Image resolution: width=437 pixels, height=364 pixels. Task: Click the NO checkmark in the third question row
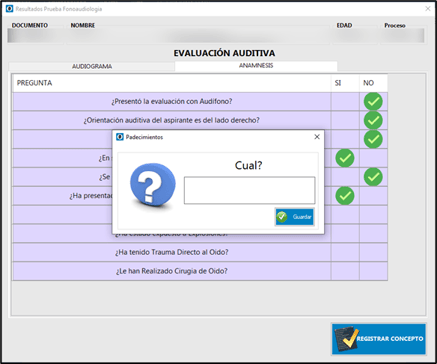pos(373,139)
